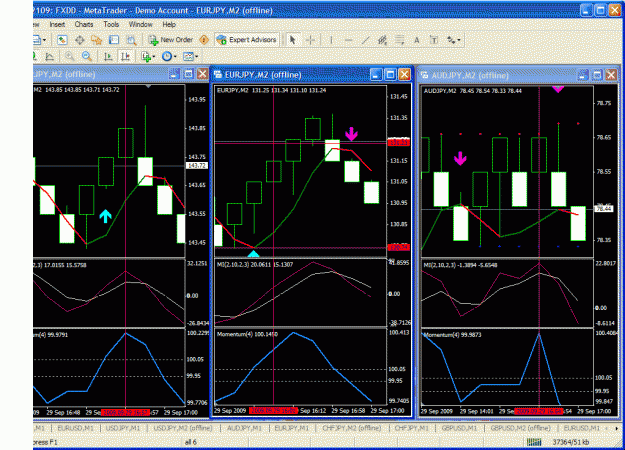The width and height of the screenshot is (625, 450).
Task: Click the cyan up arrow on left chart
Action: click(105, 216)
